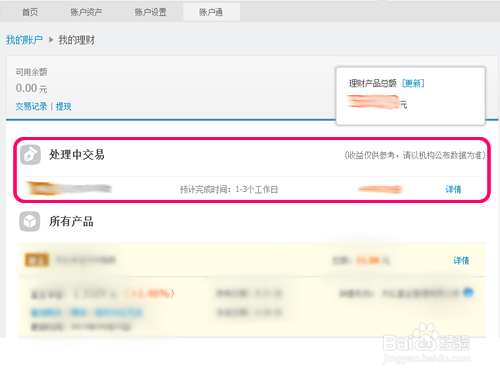This screenshot has height=376, width=500.
Task: Select the 账户通 tab
Action: pyautogui.click(x=211, y=12)
